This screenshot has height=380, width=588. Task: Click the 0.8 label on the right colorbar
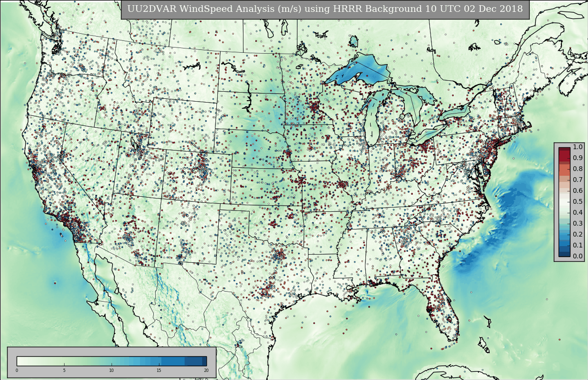click(578, 169)
